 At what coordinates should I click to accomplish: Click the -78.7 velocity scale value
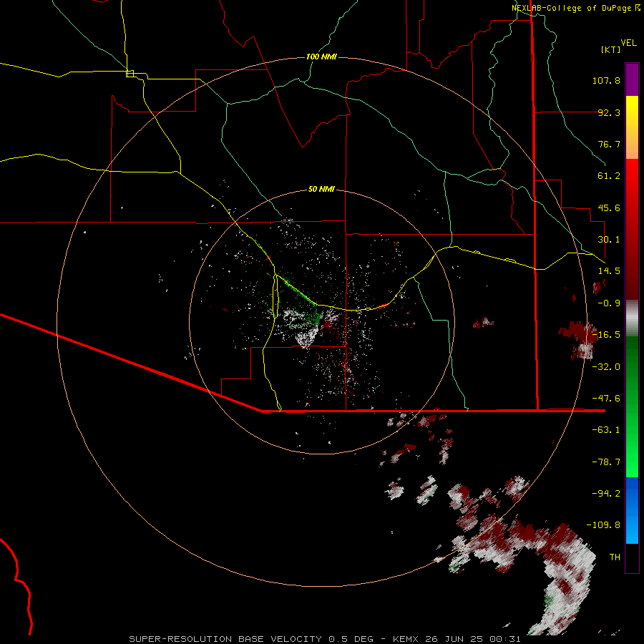pyautogui.click(x=606, y=462)
